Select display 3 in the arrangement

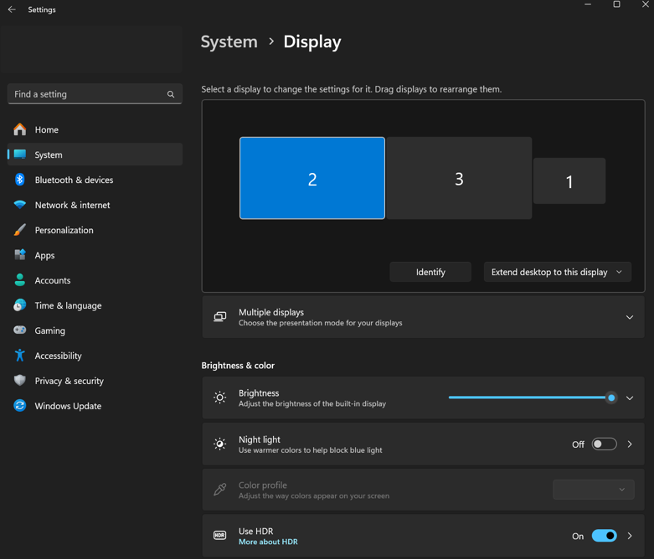(x=459, y=179)
